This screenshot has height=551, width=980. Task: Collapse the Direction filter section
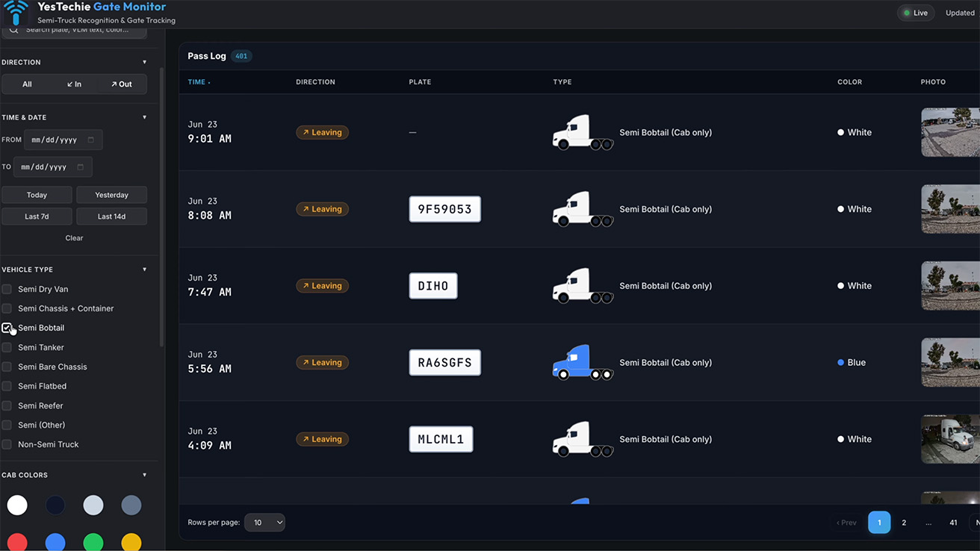145,62
